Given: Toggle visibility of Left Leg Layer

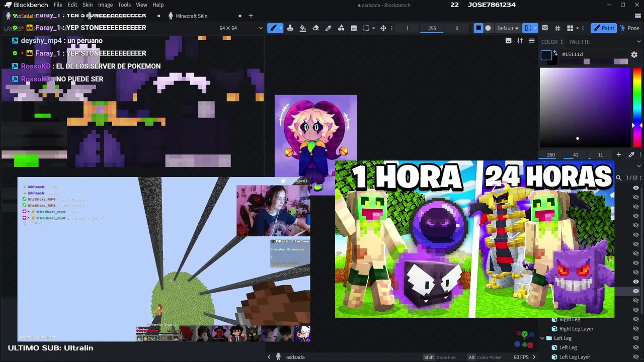Looking at the screenshot, I should click(x=636, y=357).
